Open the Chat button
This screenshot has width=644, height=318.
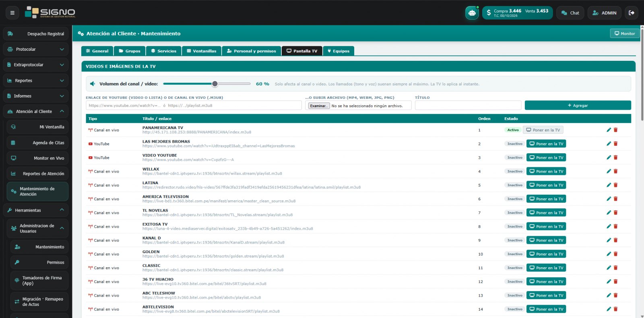click(570, 13)
